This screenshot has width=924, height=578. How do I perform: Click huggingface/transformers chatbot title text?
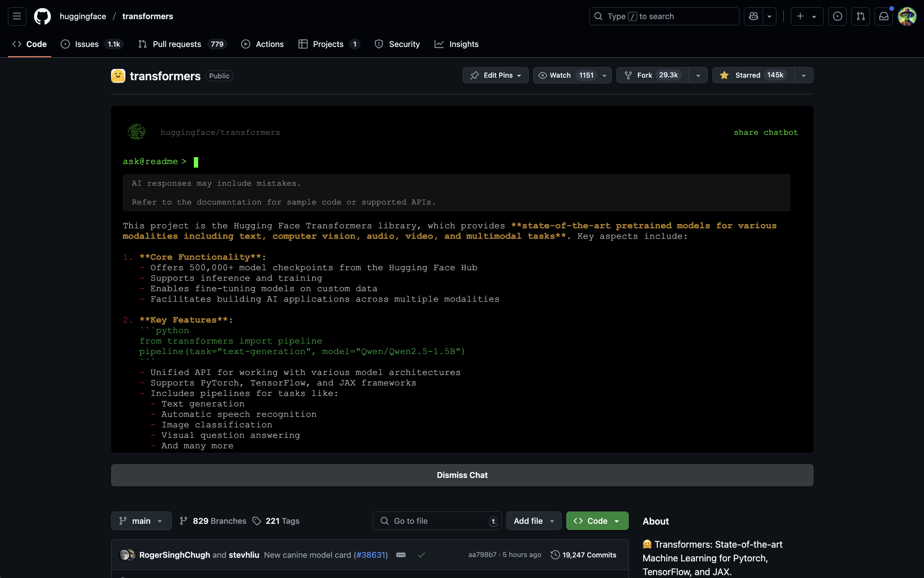(220, 132)
